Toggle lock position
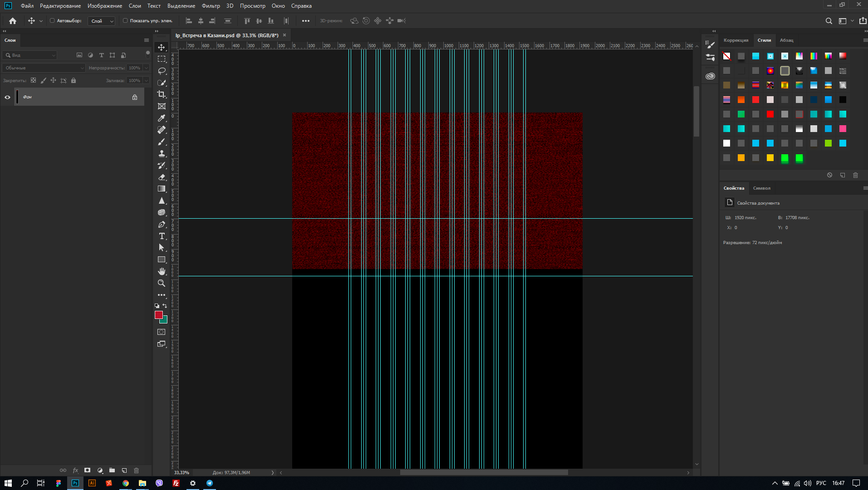The width and height of the screenshot is (868, 490). point(53,80)
